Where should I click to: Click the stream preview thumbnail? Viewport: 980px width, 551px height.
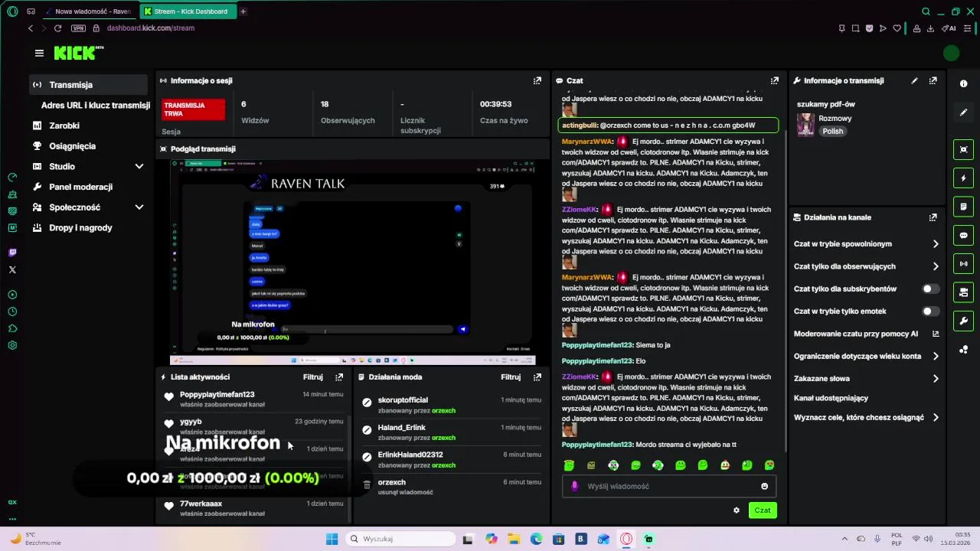[x=352, y=261]
